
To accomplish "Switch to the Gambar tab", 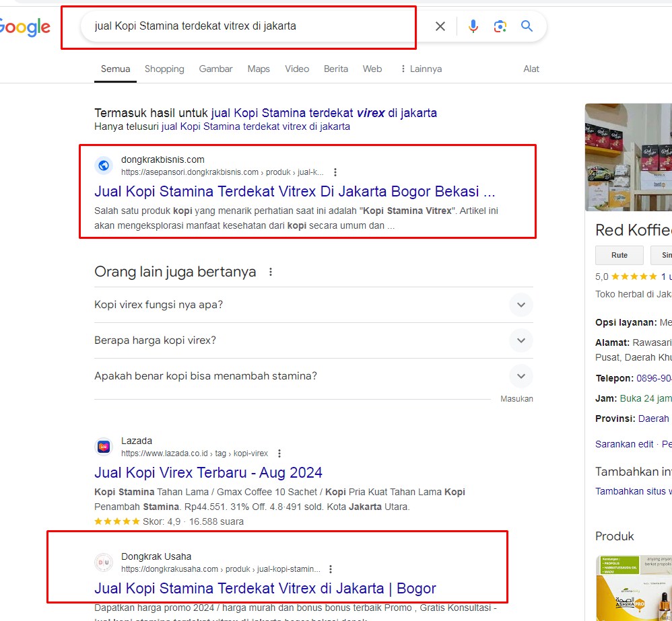I will coord(215,69).
